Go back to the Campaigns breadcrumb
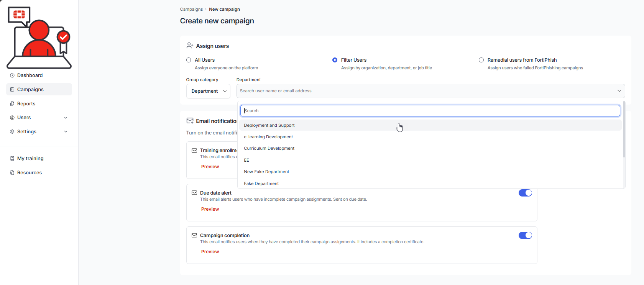The width and height of the screenshot is (644, 285). pos(191,9)
